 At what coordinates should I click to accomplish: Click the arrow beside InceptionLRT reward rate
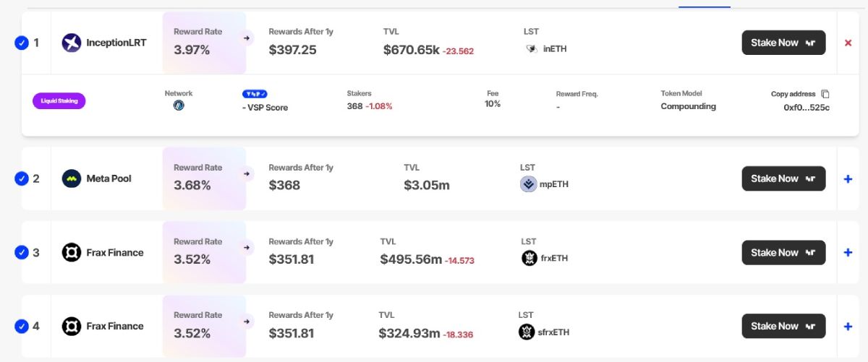(x=247, y=38)
